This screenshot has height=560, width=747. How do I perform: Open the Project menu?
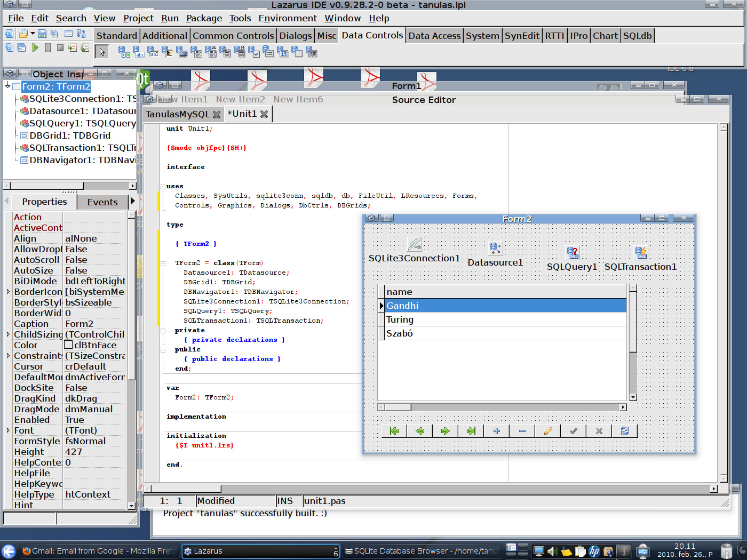(138, 18)
